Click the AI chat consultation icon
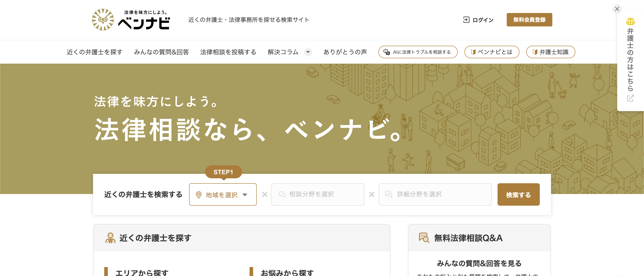The height and width of the screenshot is (276, 644). (386, 52)
